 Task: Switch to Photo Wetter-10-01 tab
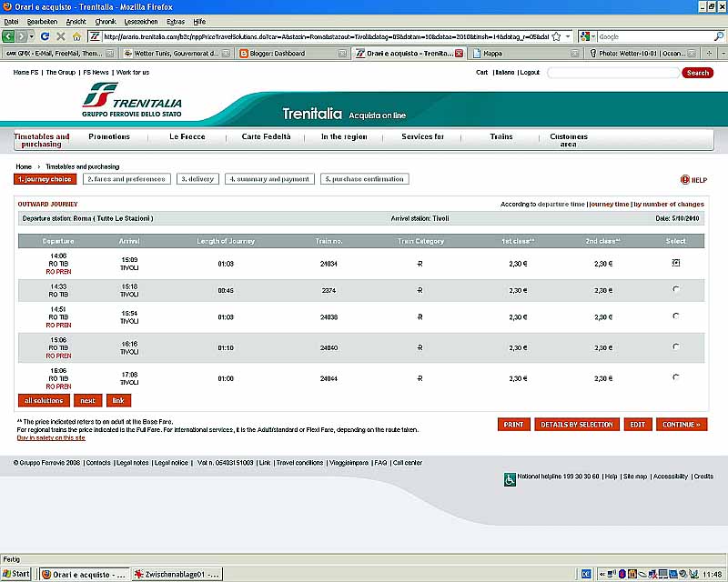click(642, 54)
